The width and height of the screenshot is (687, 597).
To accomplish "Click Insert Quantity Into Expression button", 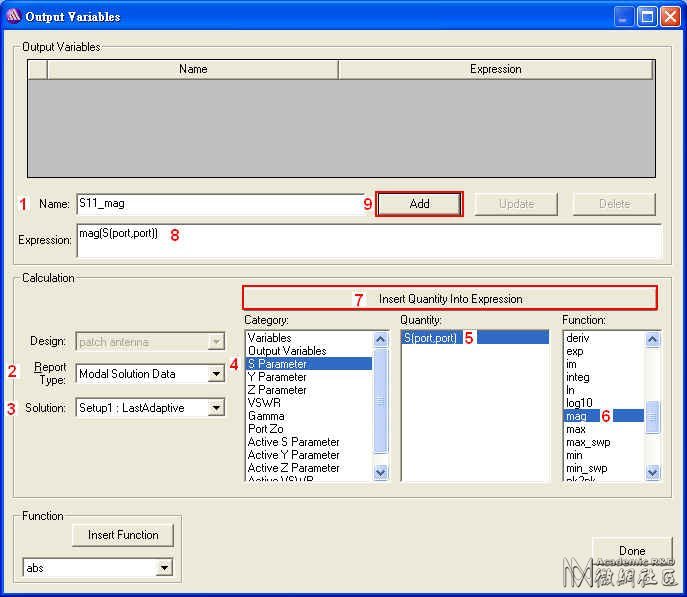I will 450,298.
